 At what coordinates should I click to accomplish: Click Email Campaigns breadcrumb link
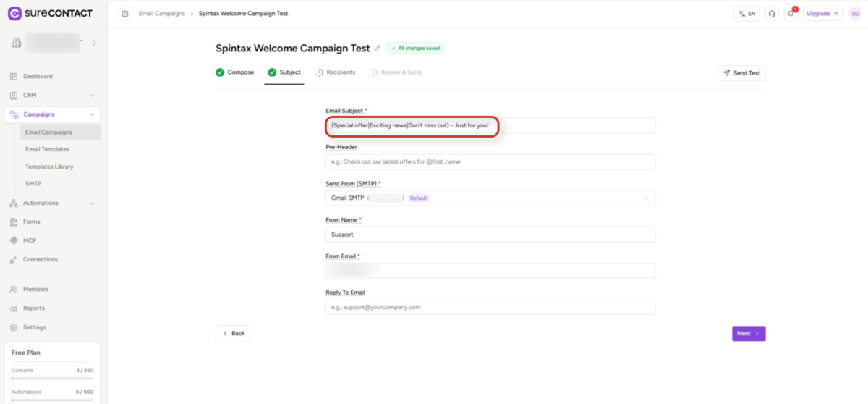point(162,13)
